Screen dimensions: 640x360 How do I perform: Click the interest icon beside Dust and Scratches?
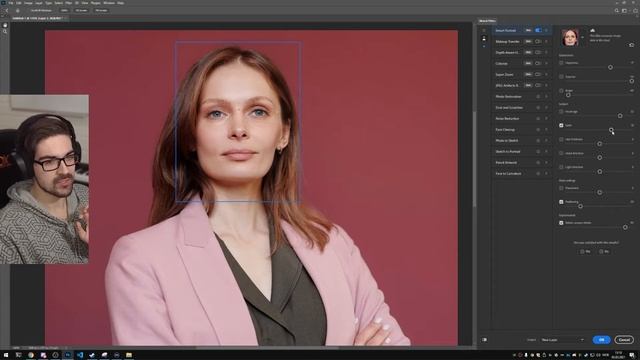[538, 108]
